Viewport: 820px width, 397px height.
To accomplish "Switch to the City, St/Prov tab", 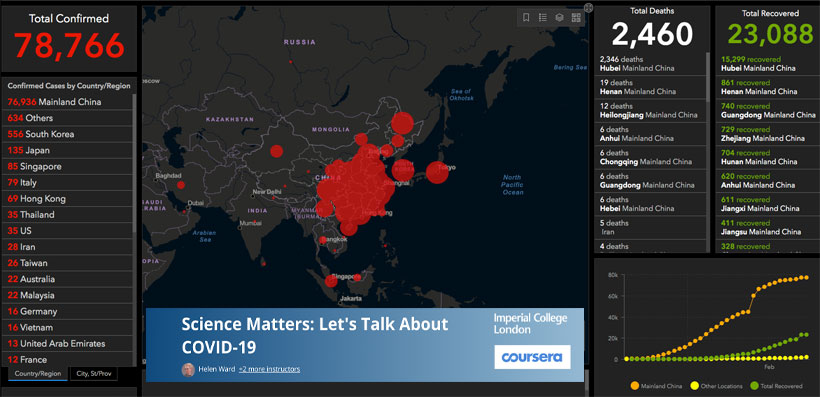I will pos(94,374).
